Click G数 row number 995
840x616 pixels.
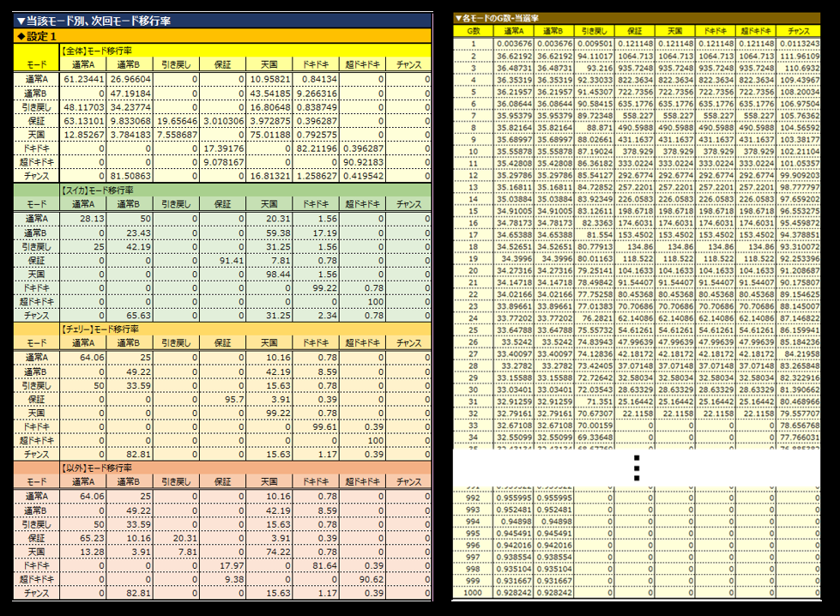(473, 534)
